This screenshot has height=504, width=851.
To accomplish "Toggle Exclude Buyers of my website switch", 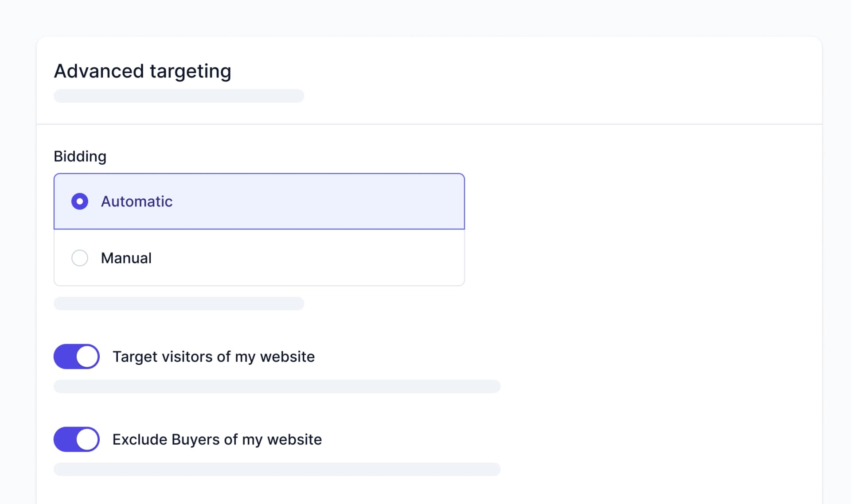I will click(77, 439).
